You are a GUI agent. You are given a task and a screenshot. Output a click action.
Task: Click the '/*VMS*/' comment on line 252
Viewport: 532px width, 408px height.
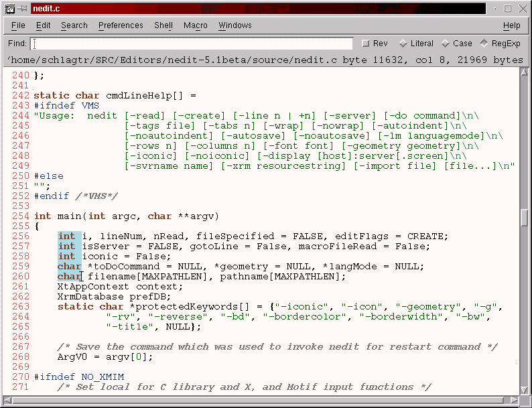(96, 196)
